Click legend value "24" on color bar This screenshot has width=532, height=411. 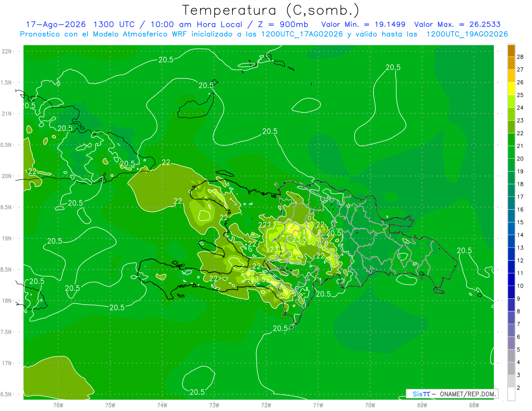tap(520, 108)
